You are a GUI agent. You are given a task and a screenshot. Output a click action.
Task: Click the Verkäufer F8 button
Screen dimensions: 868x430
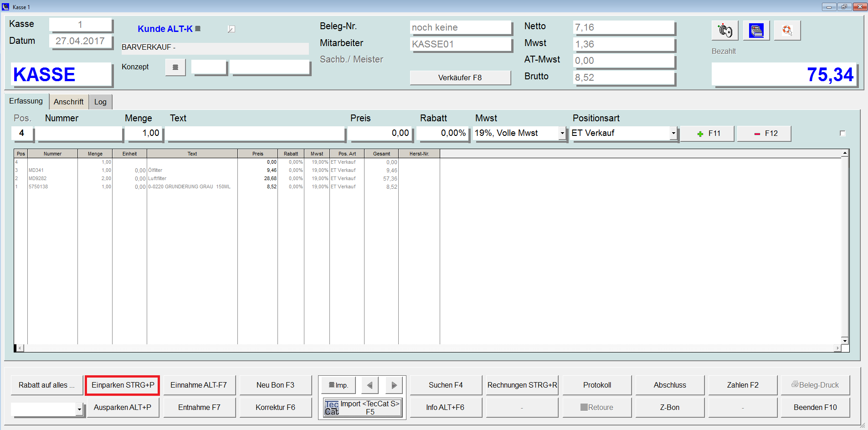point(460,78)
